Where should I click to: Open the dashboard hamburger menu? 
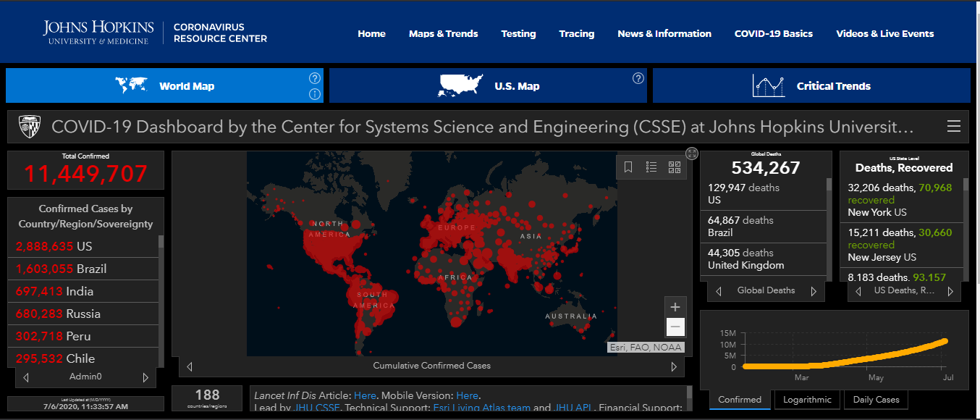[954, 127]
